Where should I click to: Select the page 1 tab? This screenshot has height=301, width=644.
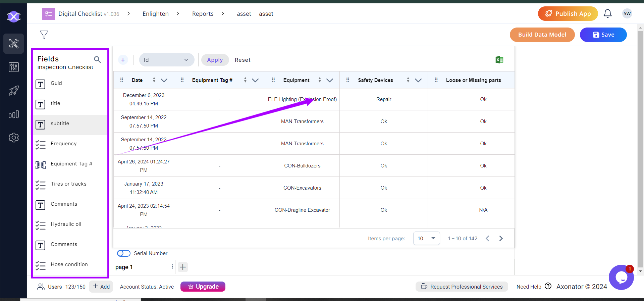tap(124, 267)
